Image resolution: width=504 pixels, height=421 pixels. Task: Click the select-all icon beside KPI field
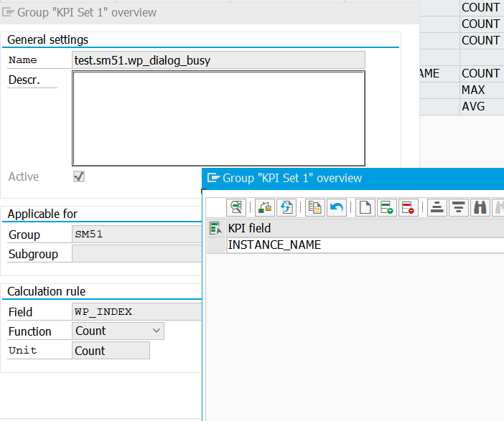(215, 229)
